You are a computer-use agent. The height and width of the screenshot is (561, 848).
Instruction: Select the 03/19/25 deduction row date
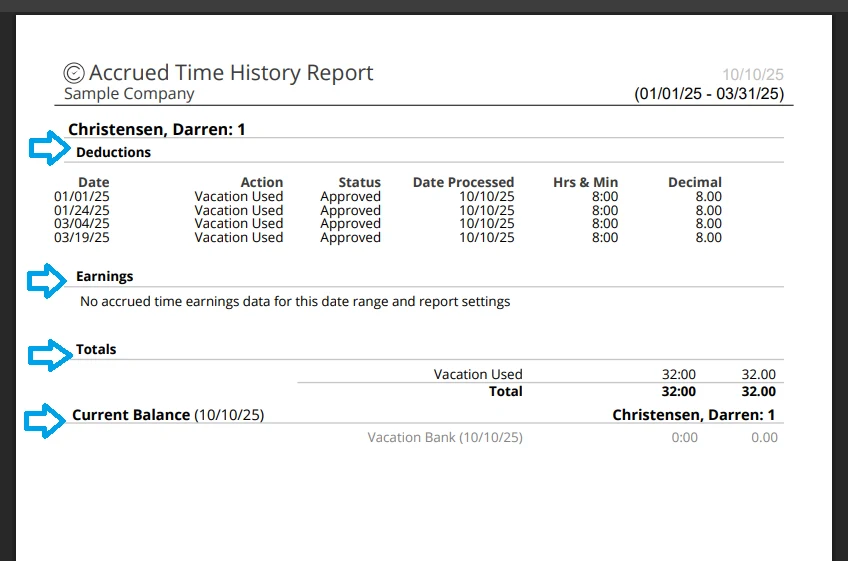coord(82,238)
